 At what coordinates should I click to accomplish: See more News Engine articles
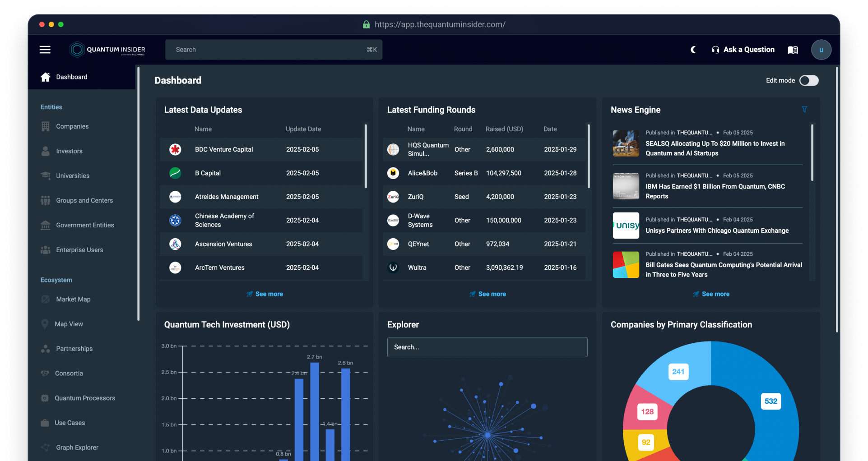711,294
